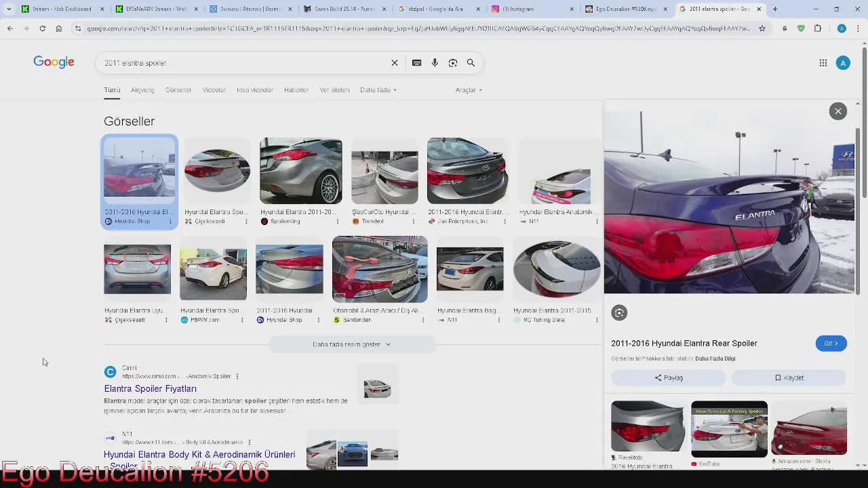The height and width of the screenshot is (488, 868).
Task: Switch to the Instagram browser tab
Action: (x=532, y=9)
